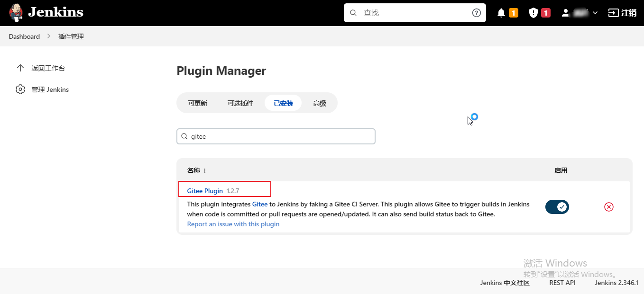
Task: Click the user profile icon
Action: [x=564, y=12]
